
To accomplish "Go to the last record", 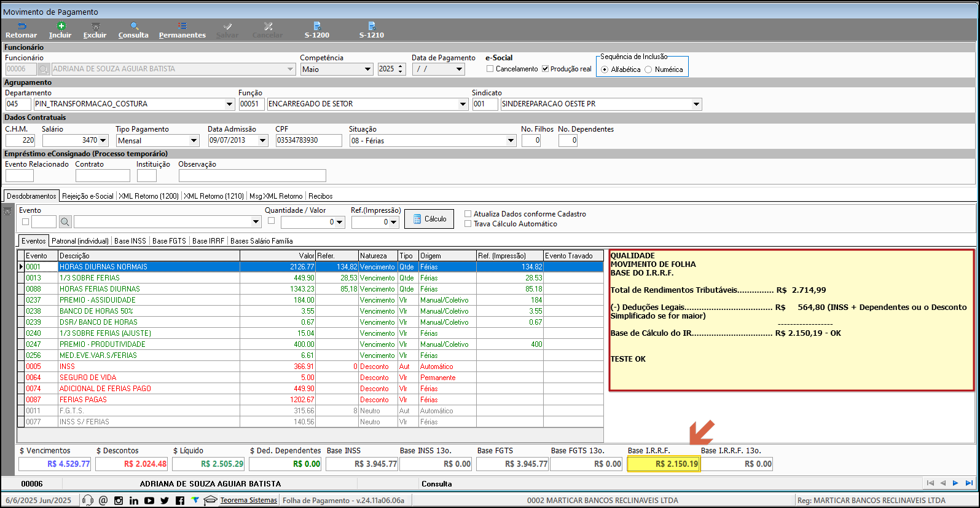I will click(969, 483).
